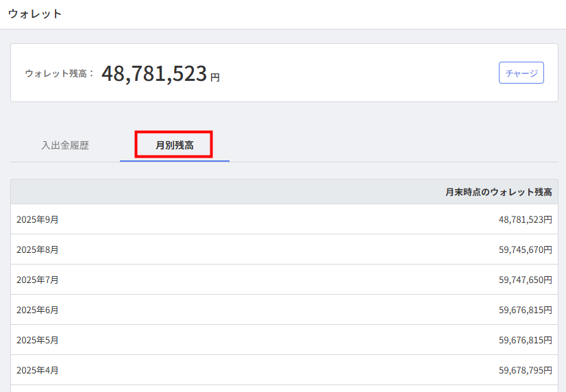Switch to the 入出金履歴 tab

point(65,145)
